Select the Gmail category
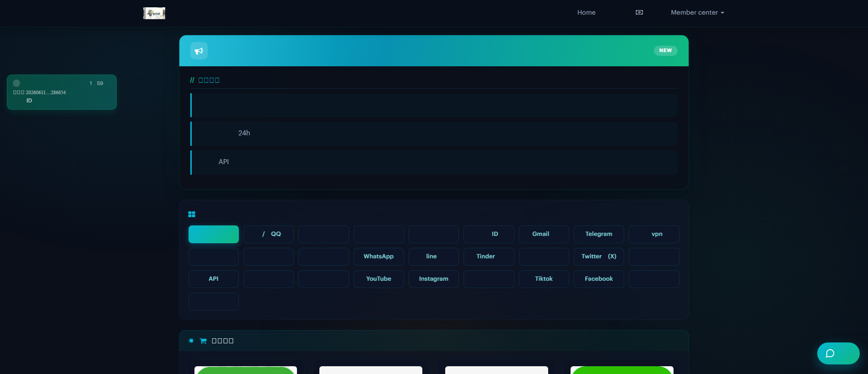Screen dimensions: 868x374 click(544, 234)
